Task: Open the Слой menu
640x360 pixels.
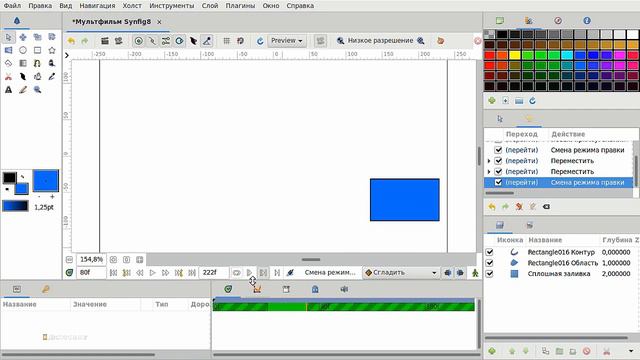Action: coord(210,6)
